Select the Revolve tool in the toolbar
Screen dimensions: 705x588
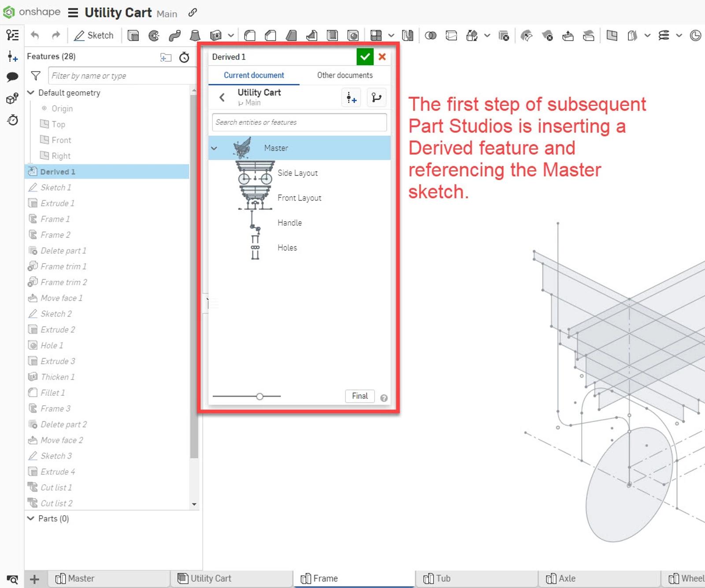(154, 35)
